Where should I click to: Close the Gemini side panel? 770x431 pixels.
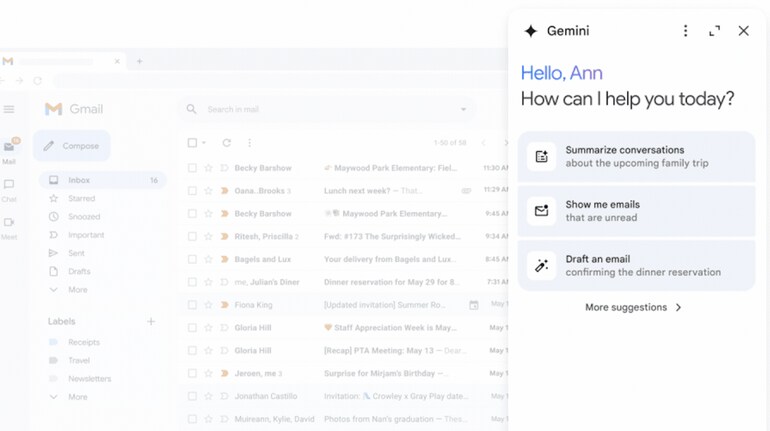click(x=743, y=31)
